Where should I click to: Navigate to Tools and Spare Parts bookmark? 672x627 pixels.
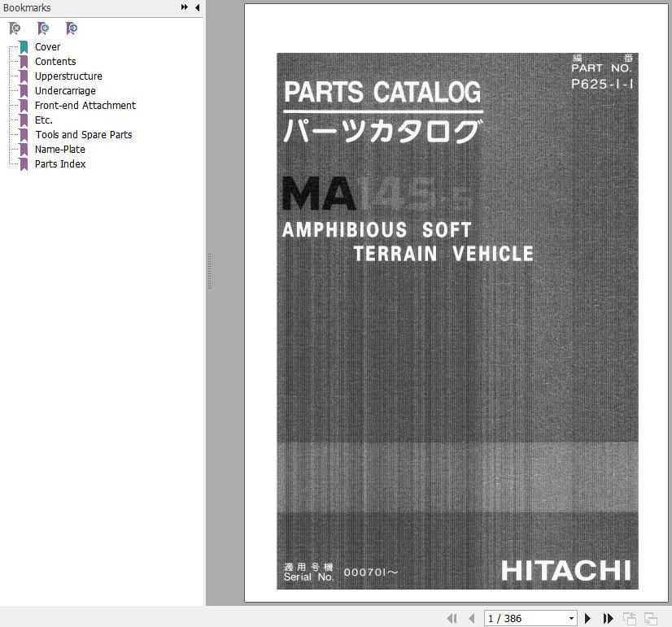(84, 134)
